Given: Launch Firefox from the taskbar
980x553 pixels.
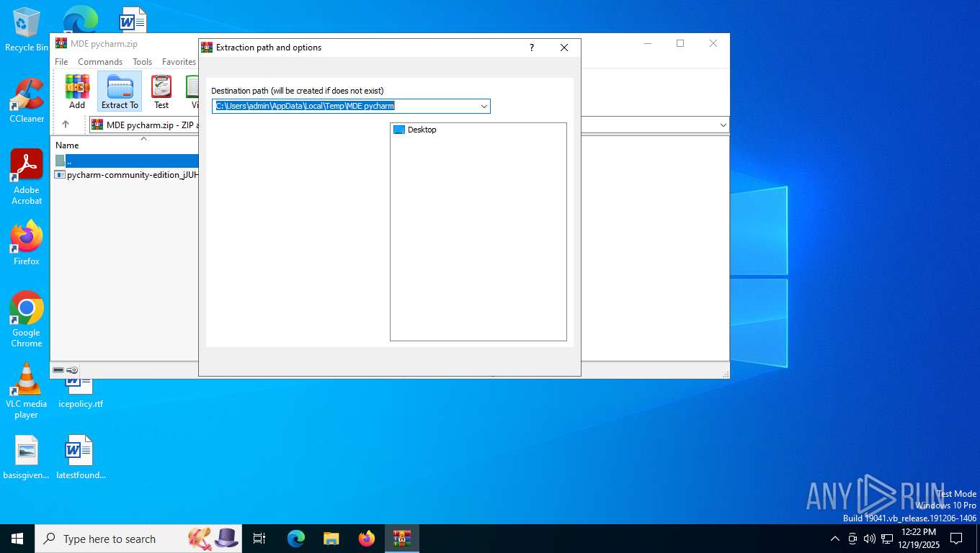Looking at the screenshot, I should [367, 539].
